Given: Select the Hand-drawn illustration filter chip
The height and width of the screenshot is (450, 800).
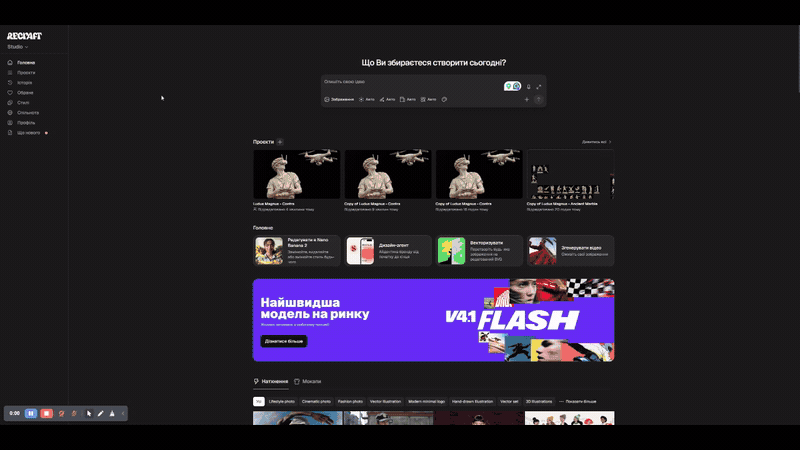Looking at the screenshot, I should pos(472,402).
